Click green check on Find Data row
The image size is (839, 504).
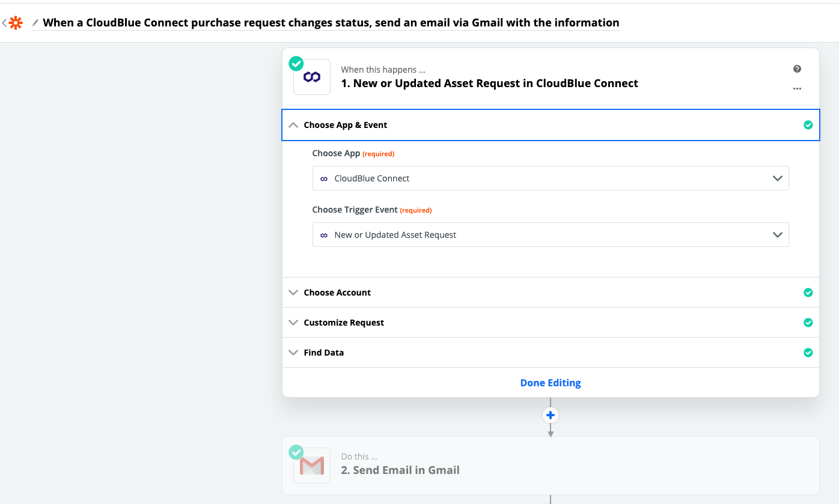(x=808, y=353)
